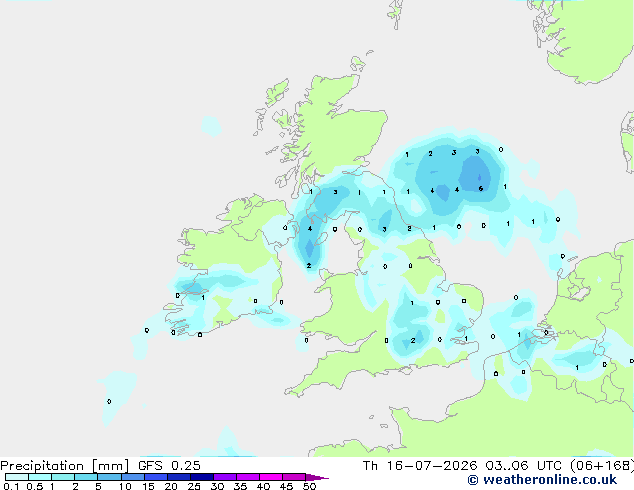Click the 1–2 mm legend swatch

pyautogui.click(x=63, y=477)
